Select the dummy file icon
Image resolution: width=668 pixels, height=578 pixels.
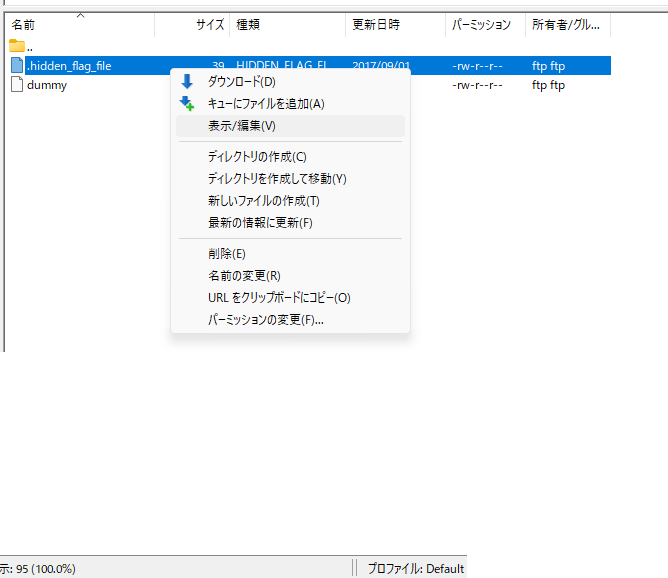point(17,86)
